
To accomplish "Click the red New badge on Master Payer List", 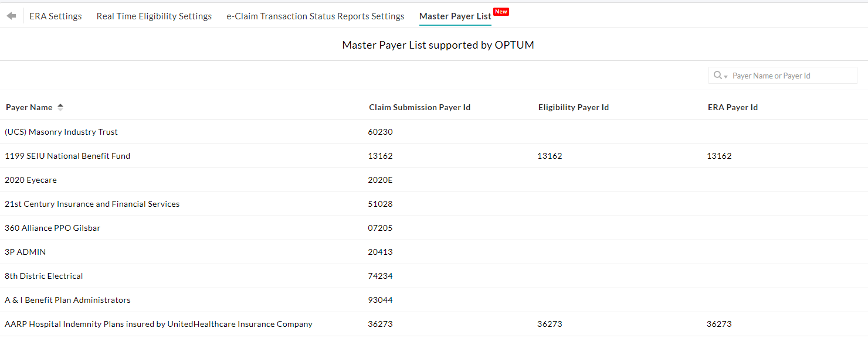I will click(x=501, y=11).
